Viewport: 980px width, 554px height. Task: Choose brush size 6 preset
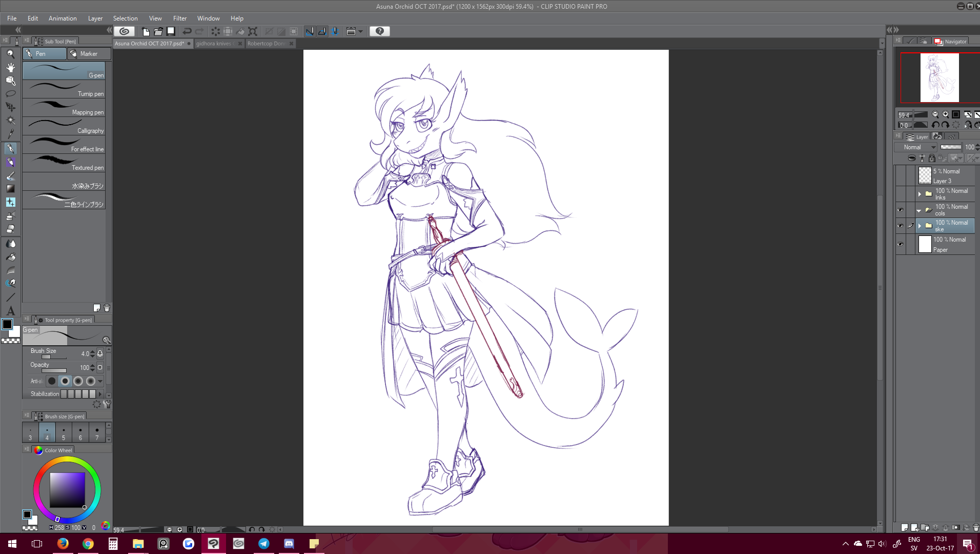pyautogui.click(x=80, y=432)
